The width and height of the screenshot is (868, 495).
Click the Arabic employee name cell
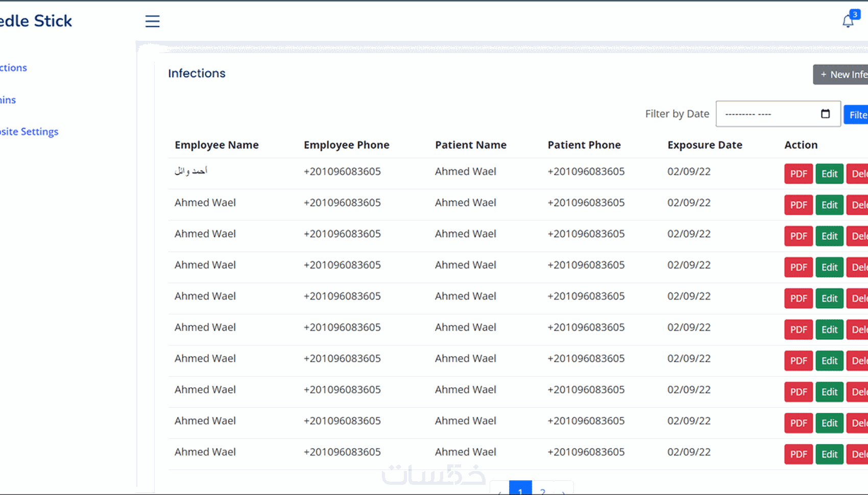click(x=191, y=171)
